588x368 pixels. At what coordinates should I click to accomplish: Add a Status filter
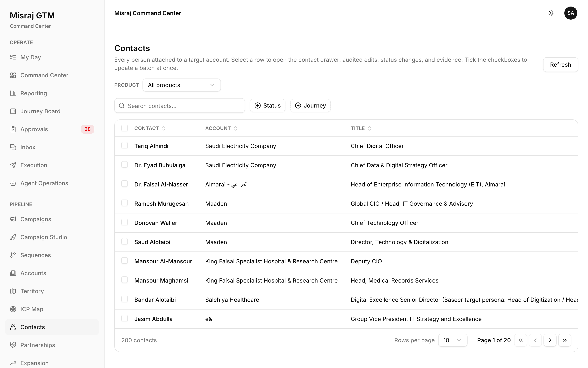click(x=267, y=106)
